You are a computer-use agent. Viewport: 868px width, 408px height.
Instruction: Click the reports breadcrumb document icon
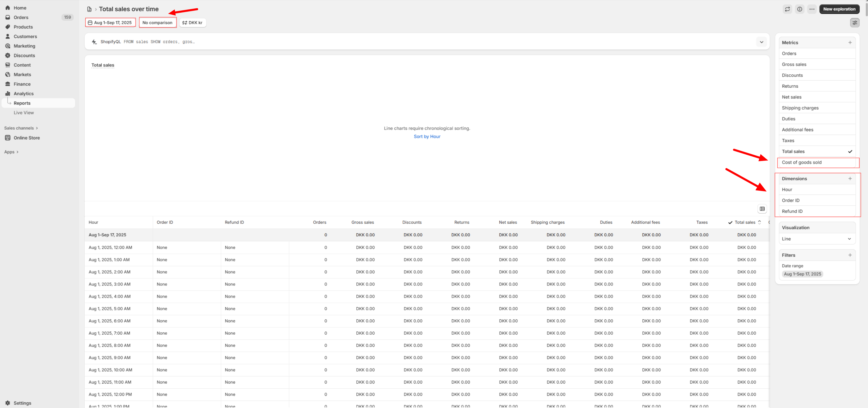pyautogui.click(x=89, y=9)
